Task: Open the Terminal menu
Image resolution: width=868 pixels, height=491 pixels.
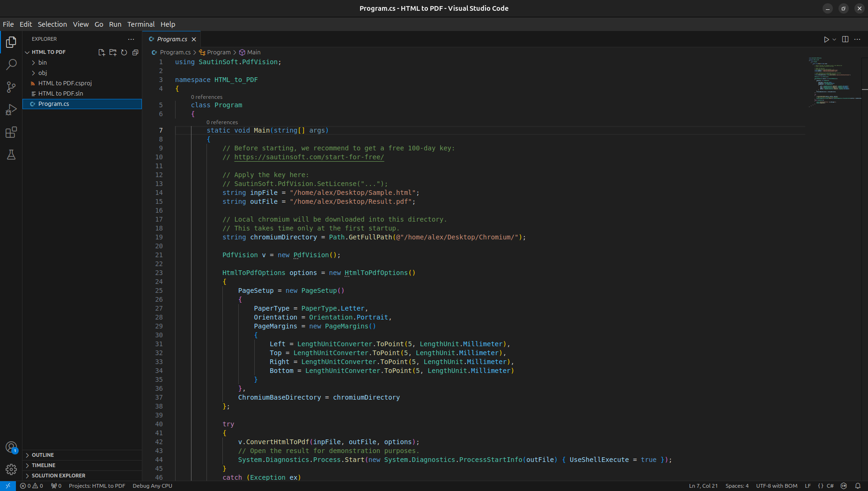Action: click(140, 24)
